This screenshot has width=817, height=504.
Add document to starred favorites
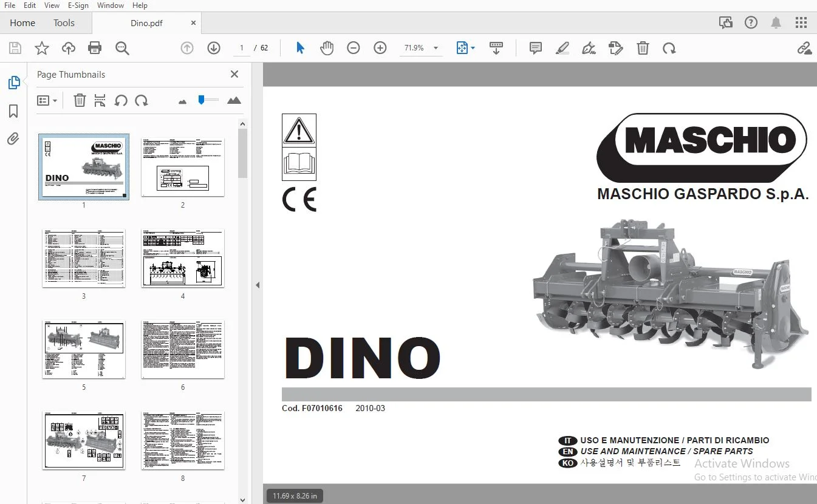pos(42,49)
